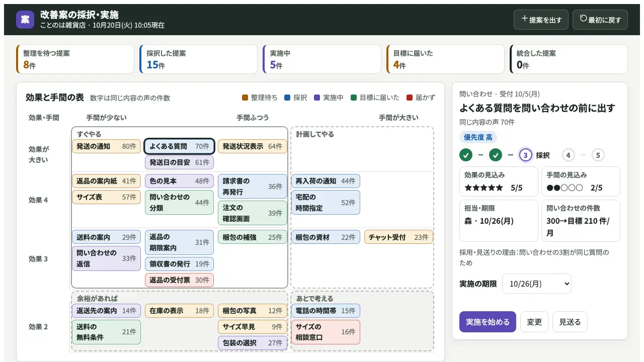Open the 統合した提案 summary card
This screenshot has width=644, height=362.
click(569, 59)
